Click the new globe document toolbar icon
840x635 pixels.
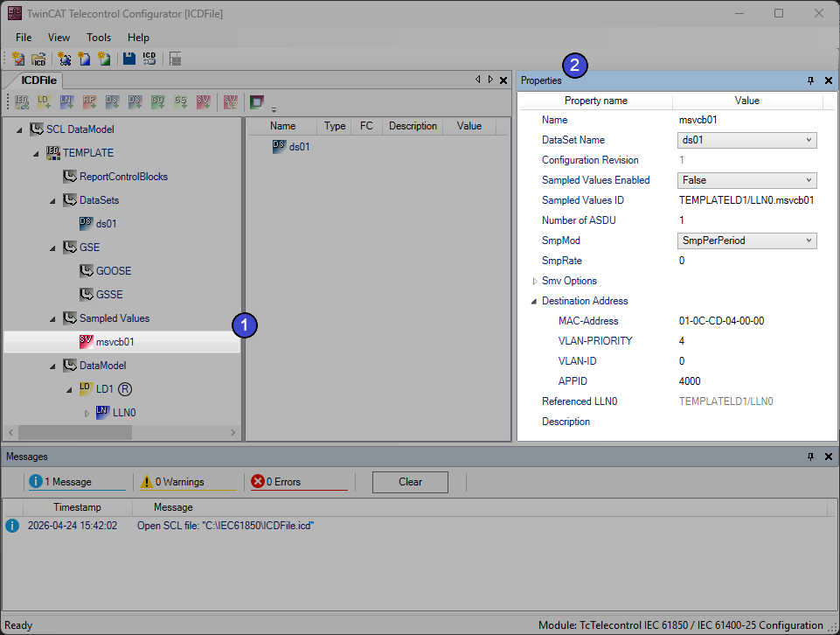(65, 59)
